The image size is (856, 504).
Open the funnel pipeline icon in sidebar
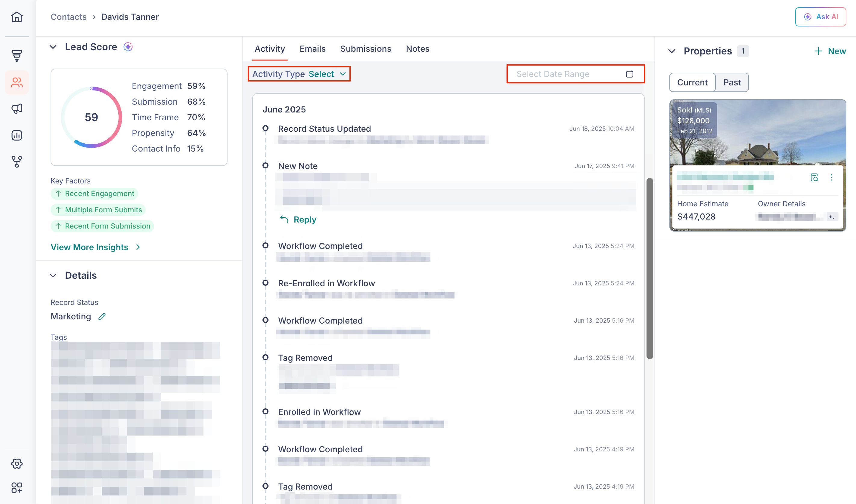point(17,55)
